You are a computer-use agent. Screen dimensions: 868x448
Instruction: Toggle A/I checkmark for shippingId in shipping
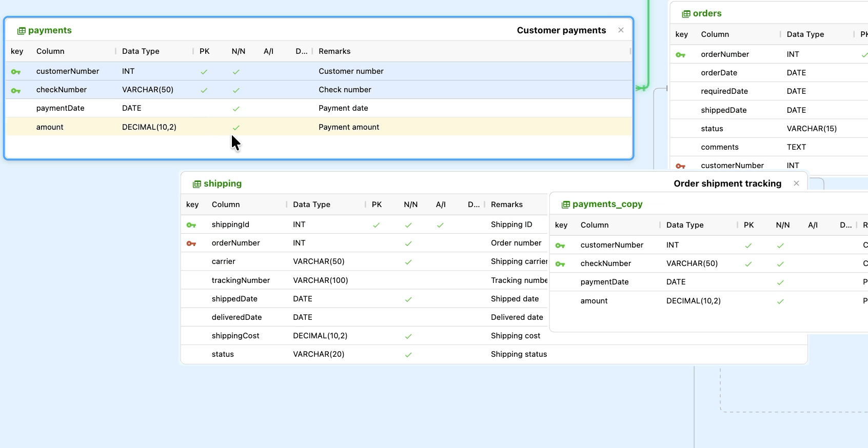point(440,225)
